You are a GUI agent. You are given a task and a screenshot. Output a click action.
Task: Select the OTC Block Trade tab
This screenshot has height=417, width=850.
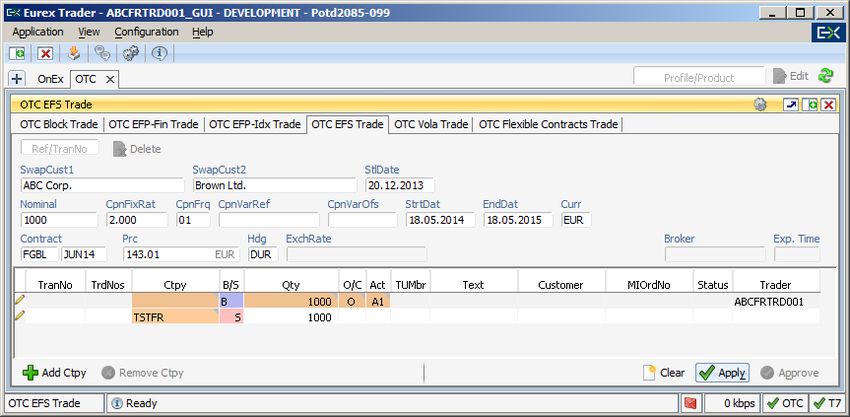click(59, 124)
